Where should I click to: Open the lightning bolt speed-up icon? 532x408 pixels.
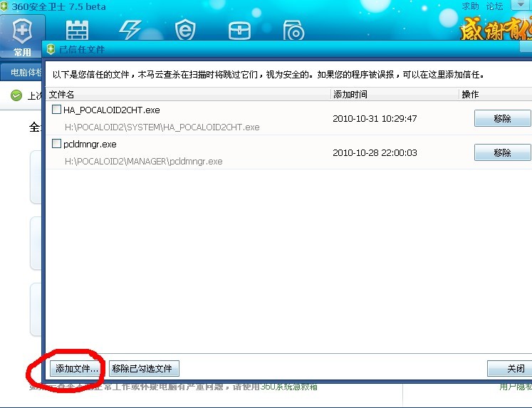pos(130,30)
